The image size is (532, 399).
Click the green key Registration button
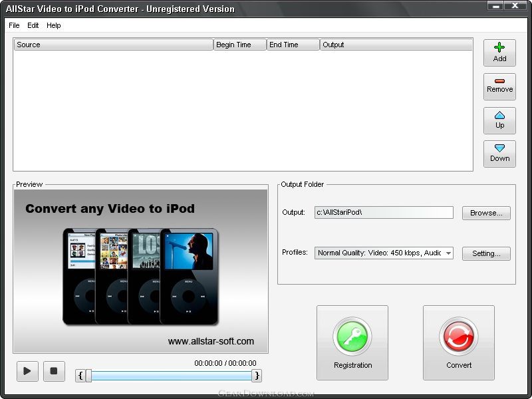pyautogui.click(x=352, y=342)
